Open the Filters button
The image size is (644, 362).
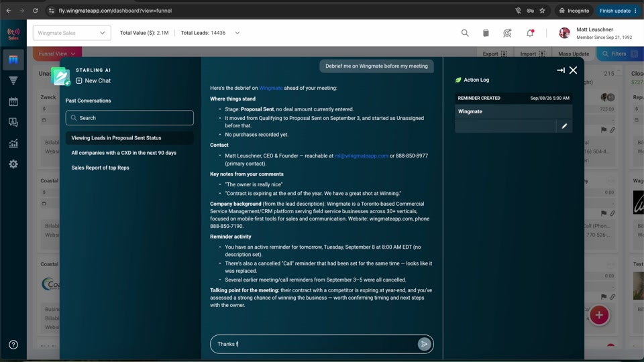(619, 54)
